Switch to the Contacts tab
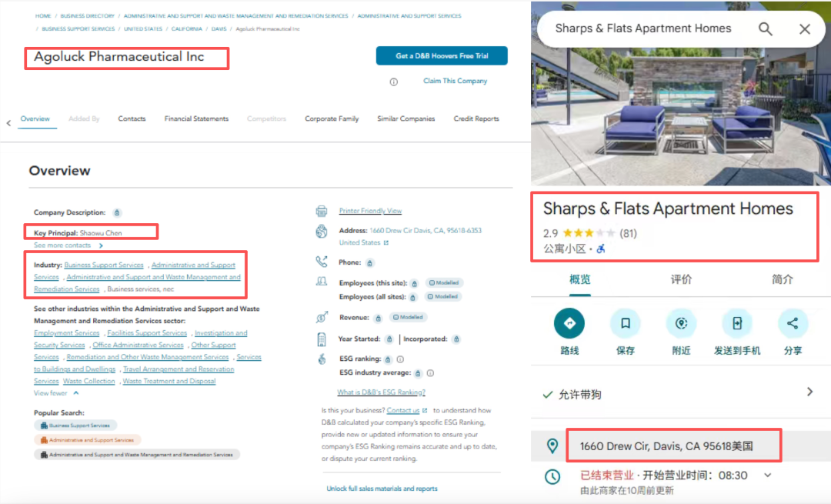This screenshot has width=831, height=504. click(132, 118)
